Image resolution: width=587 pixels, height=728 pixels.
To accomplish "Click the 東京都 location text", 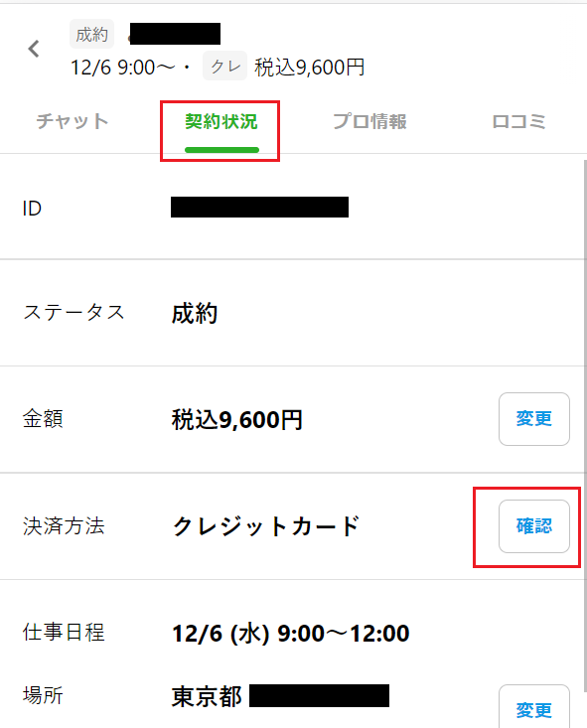I will coord(207,696).
